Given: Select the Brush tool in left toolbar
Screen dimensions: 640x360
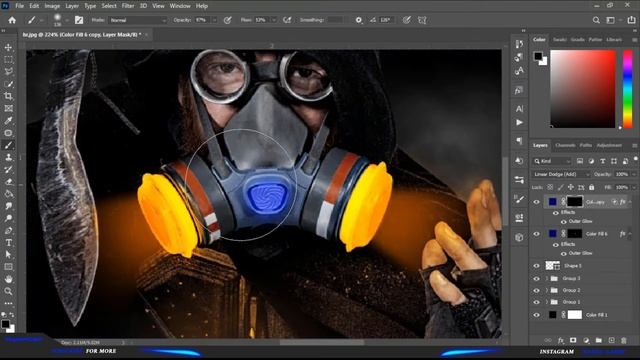Looking at the screenshot, I should tap(8, 145).
